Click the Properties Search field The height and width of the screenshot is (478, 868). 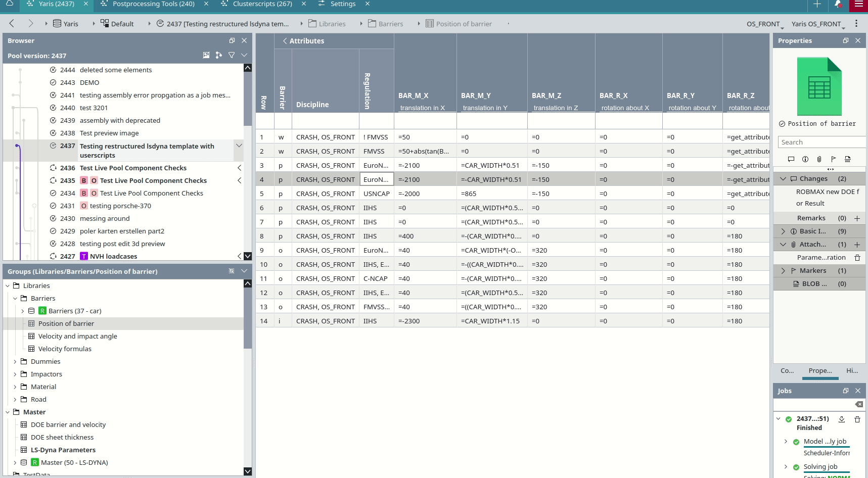[x=822, y=142]
